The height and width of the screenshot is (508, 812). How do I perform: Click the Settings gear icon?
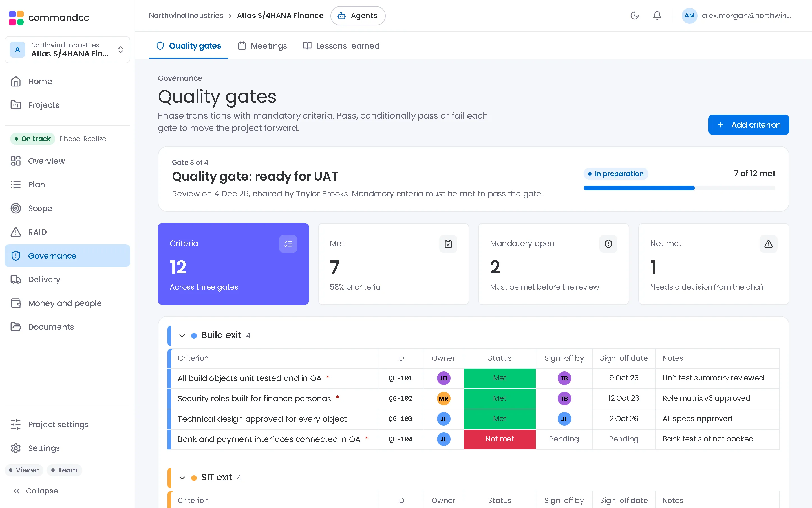coord(16,448)
